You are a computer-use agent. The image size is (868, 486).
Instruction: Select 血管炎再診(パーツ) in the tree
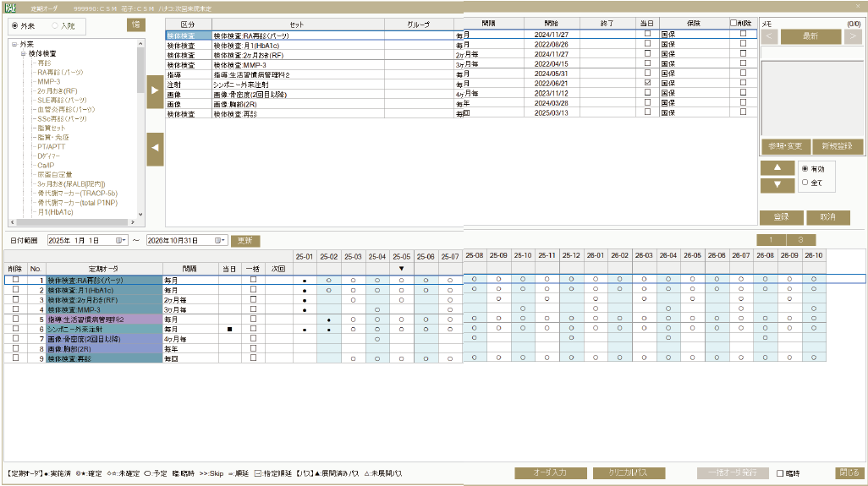coord(66,110)
